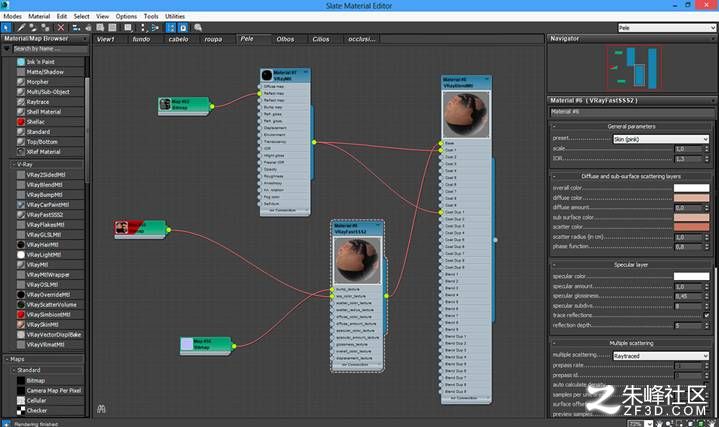The width and height of the screenshot is (719, 427).
Task: Toggle the Parameter Editor toolbar icon
Action: coord(183,28)
